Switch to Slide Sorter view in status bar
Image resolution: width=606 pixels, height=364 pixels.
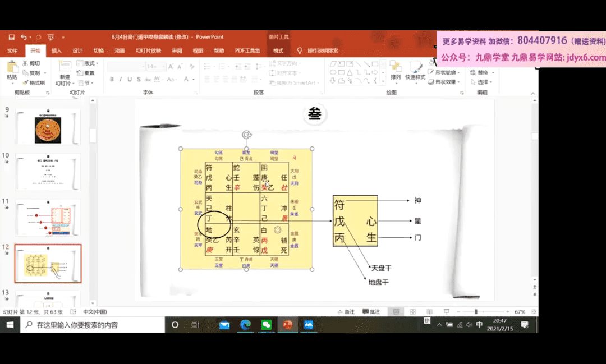[413, 312]
